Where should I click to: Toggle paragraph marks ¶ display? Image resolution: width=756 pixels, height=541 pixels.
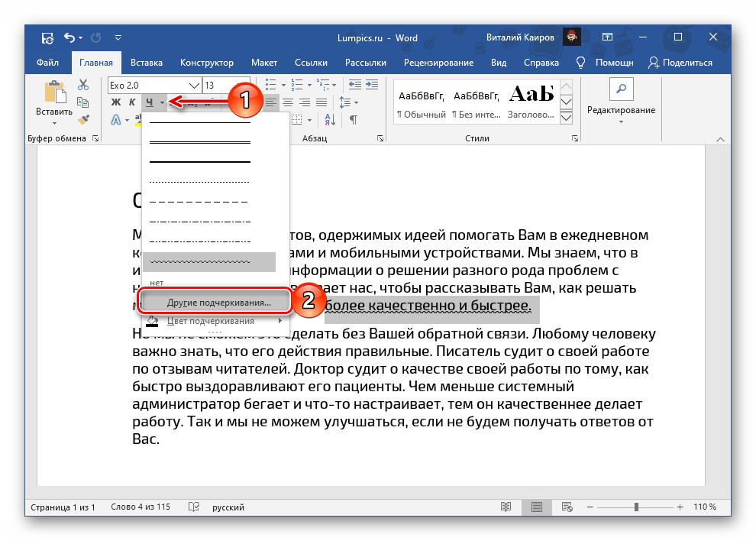pos(354,120)
